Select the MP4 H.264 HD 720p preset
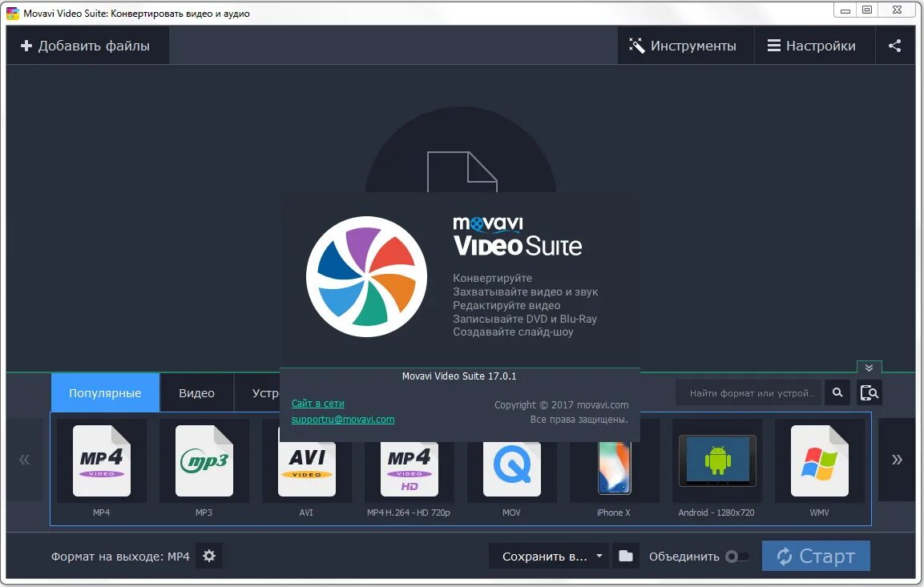The width and height of the screenshot is (924, 587). [409, 469]
